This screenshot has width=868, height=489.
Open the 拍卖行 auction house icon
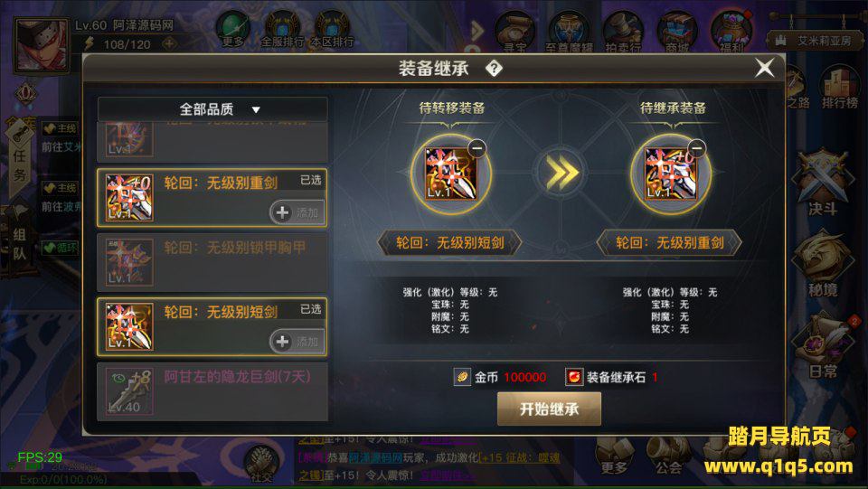[x=623, y=32]
